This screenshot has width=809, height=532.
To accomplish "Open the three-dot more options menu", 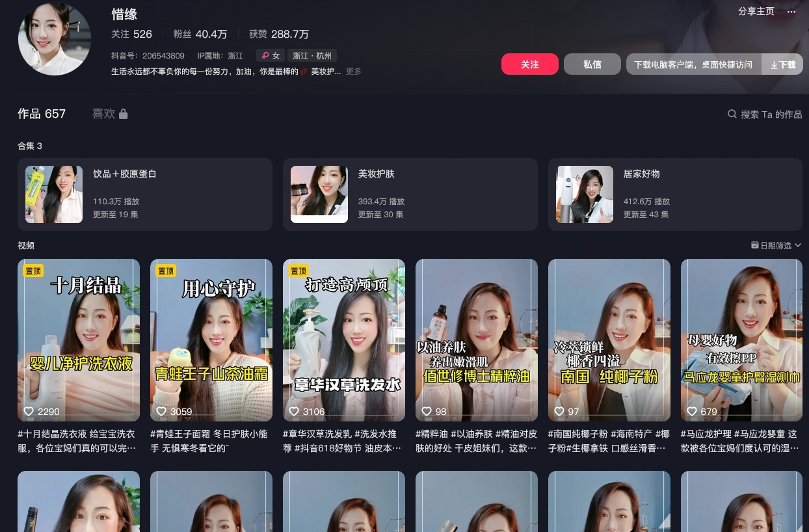I will 791,12.
